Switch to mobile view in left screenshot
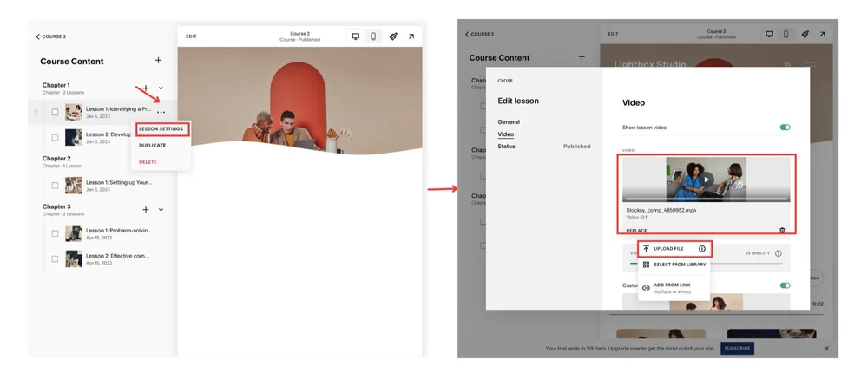 click(x=373, y=36)
